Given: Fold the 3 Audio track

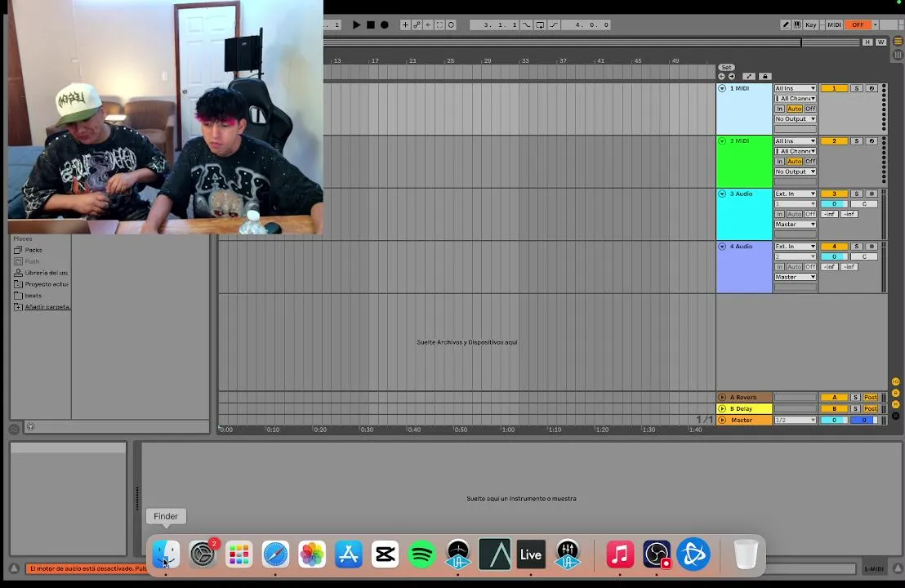Looking at the screenshot, I should pos(722,194).
